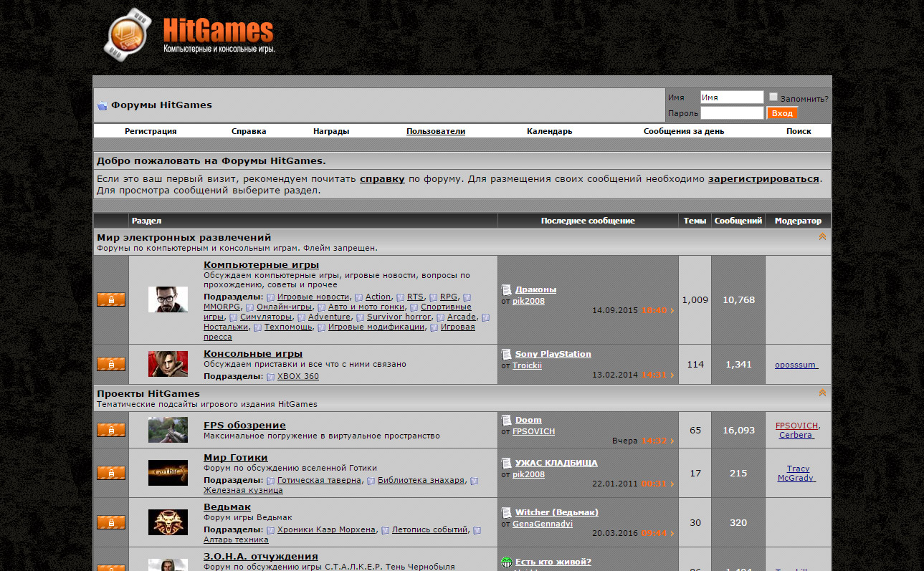
Task: Open the FPS обозрение forum title
Action: click(244, 426)
